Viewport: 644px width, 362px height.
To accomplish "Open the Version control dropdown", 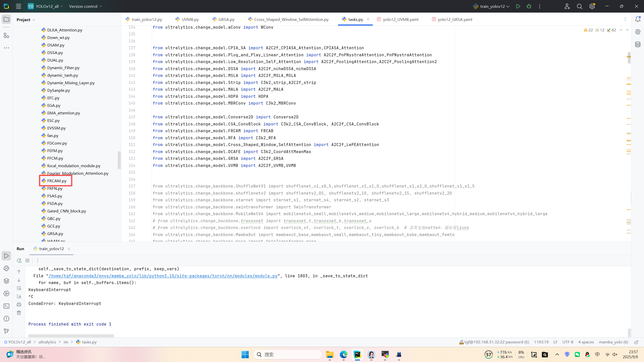I will click(x=86, y=6).
